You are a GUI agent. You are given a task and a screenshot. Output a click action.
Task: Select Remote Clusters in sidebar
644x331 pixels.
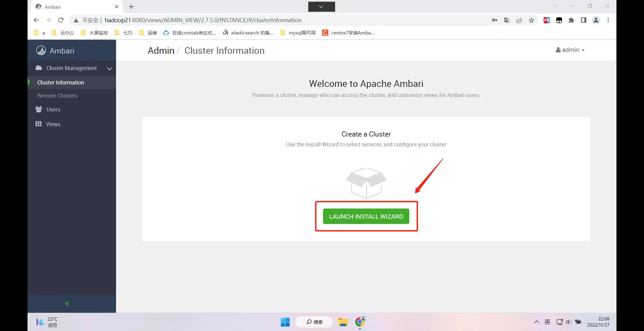57,96
